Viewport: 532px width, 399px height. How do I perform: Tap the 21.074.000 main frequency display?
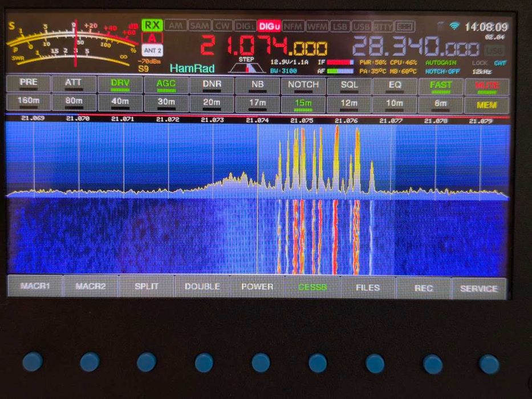[x=264, y=46]
